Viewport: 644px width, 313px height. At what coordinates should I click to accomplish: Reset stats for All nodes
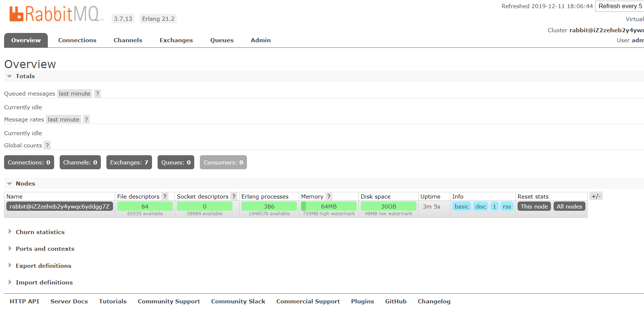569,206
